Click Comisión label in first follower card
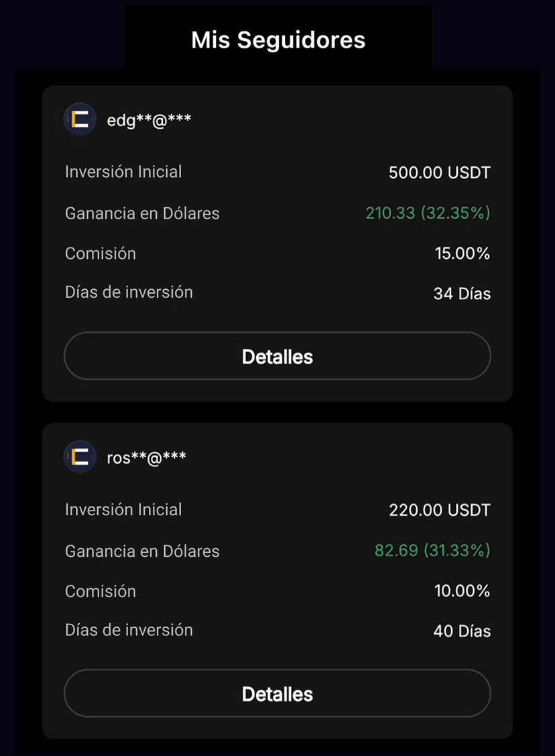 (x=101, y=254)
